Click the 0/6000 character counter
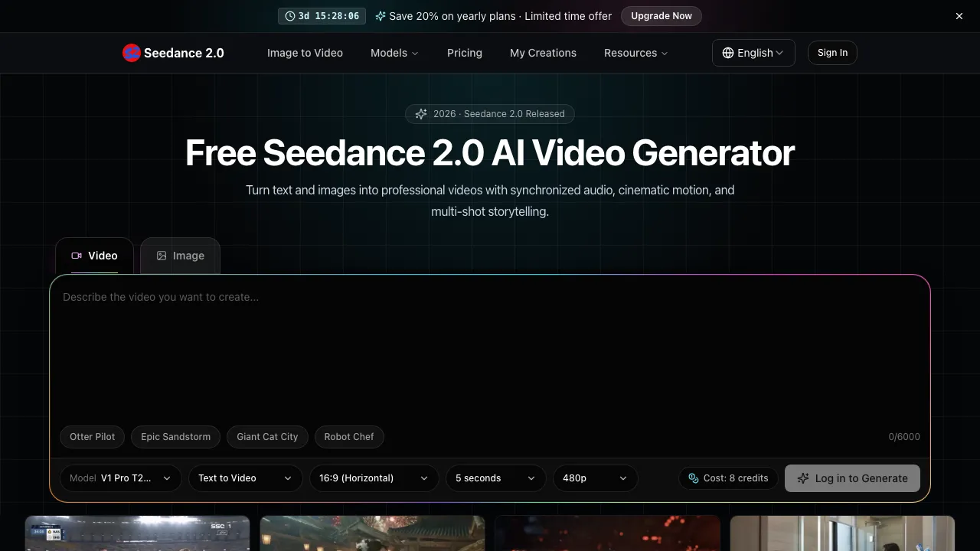This screenshot has height=551, width=980. click(904, 437)
